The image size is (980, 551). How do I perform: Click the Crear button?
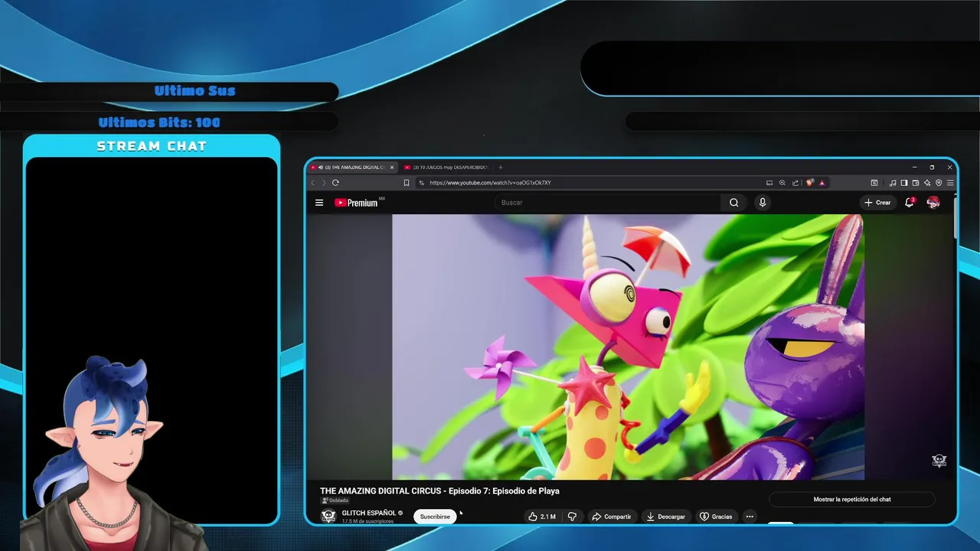coord(877,203)
